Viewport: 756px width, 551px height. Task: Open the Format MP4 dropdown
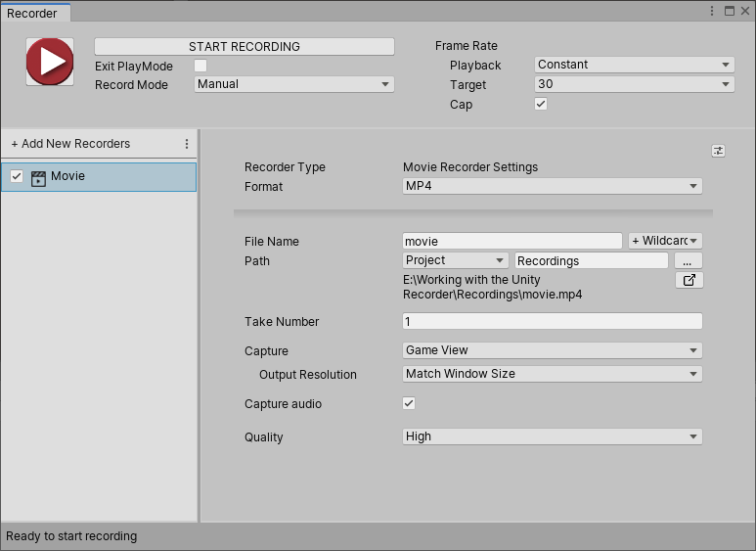553,186
